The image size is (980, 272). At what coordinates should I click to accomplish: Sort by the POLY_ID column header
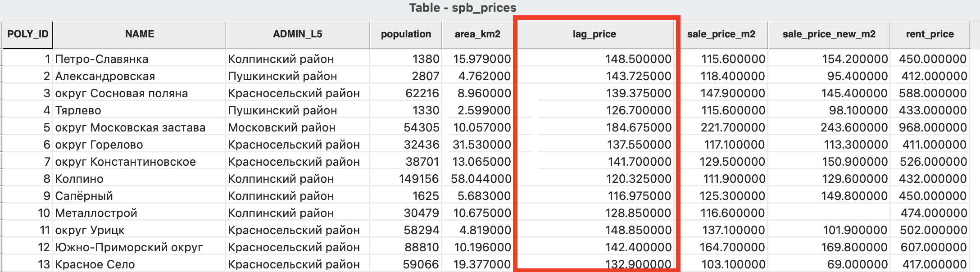click(27, 35)
